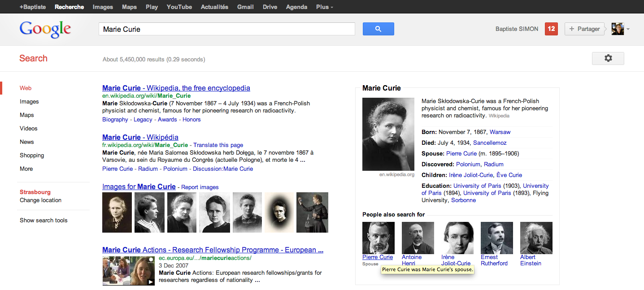Expand More in the left sidebar
The height and width of the screenshot is (290, 644).
[26, 169]
